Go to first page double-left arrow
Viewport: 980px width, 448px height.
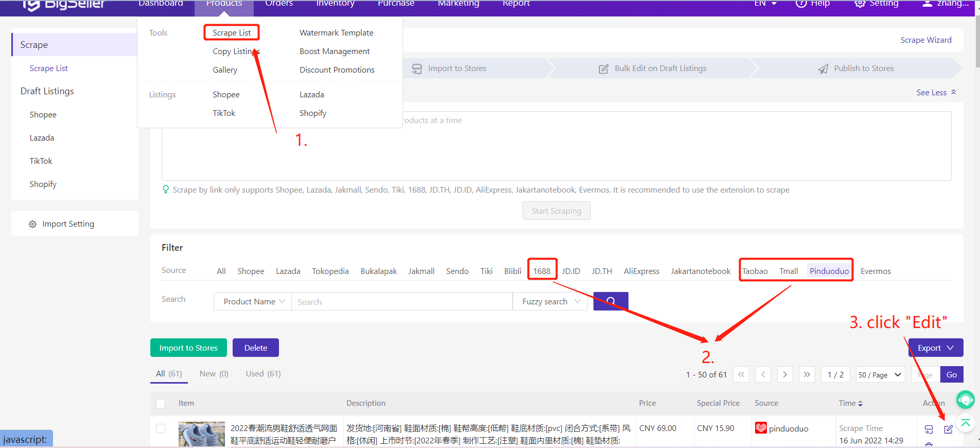coord(741,374)
